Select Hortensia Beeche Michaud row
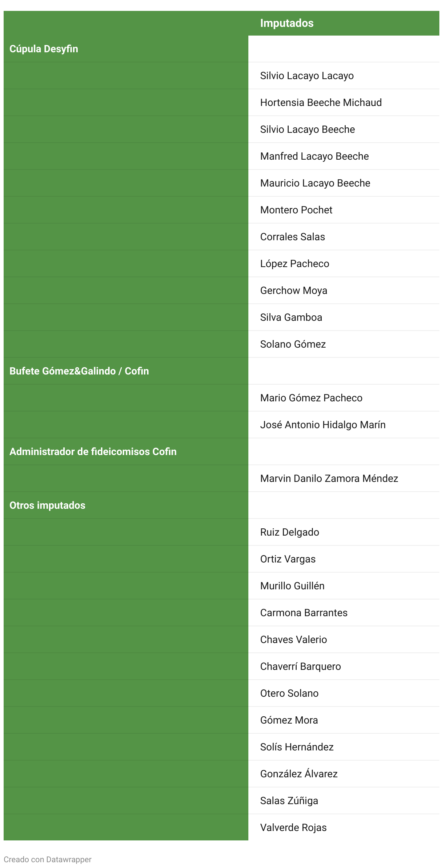The width and height of the screenshot is (443, 868). [x=321, y=103]
